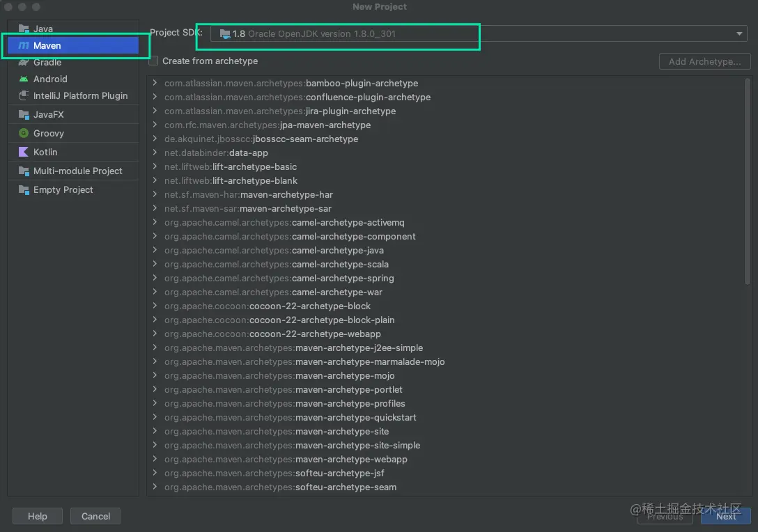Expand the maven-archetype-webapp node
758x532 pixels.
click(155, 459)
